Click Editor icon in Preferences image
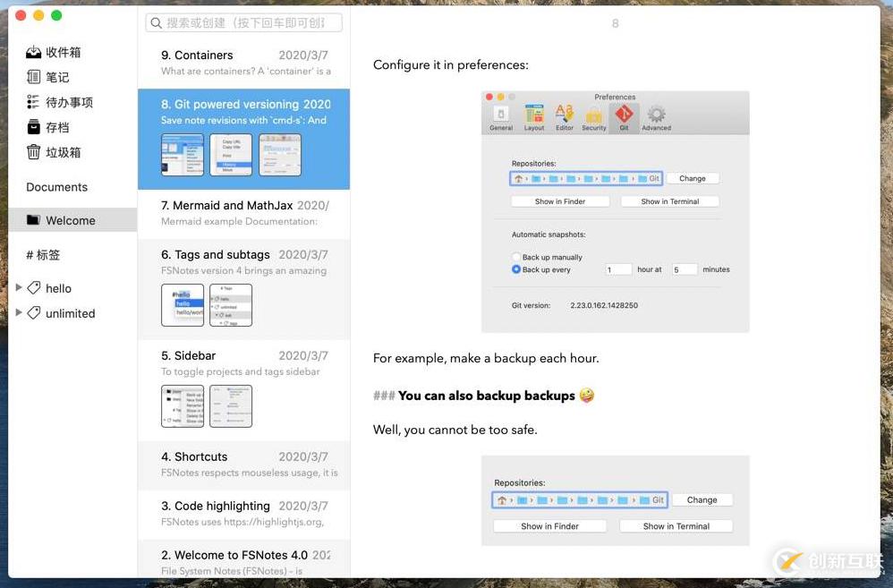 [x=565, y=114]
